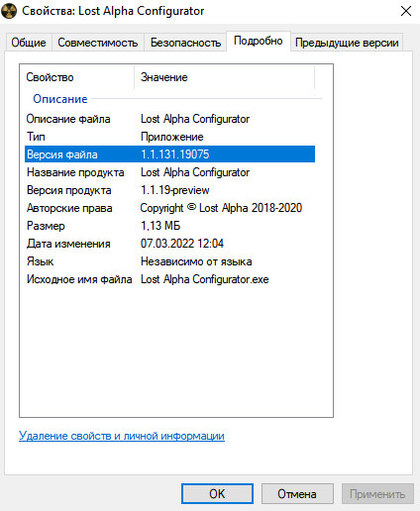
Task: Click the date value 07.03.2022 12:04
Action: (182, 244)
